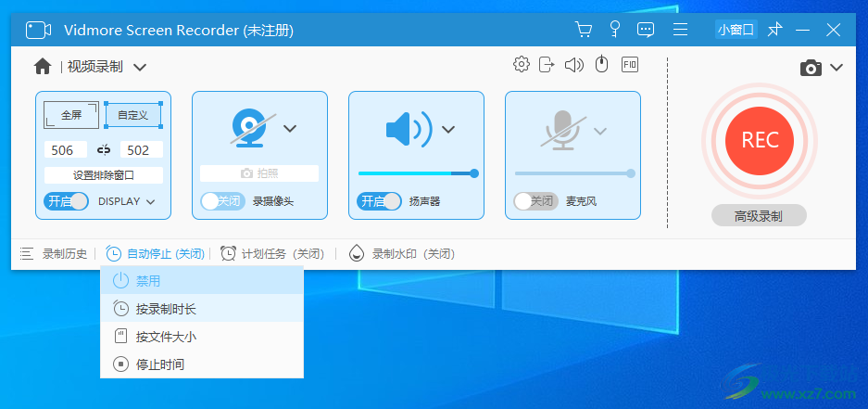Adjust the speaker volume slider

[418, 173]
